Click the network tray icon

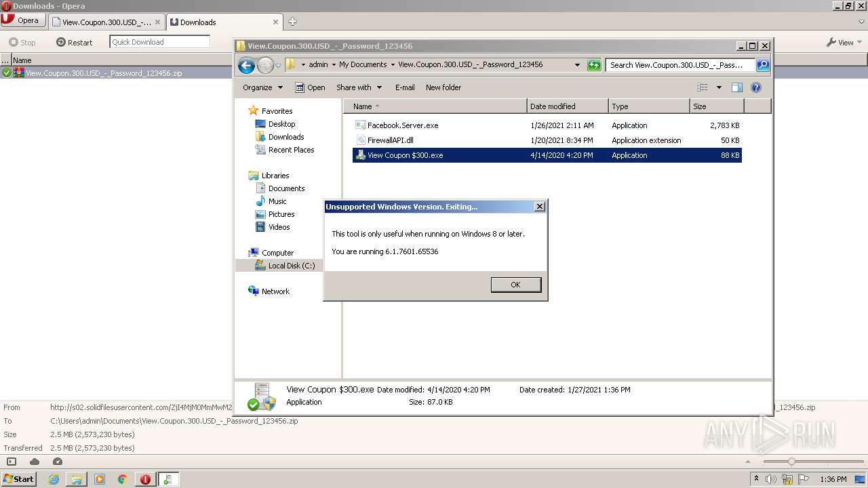tap(787, 479)
